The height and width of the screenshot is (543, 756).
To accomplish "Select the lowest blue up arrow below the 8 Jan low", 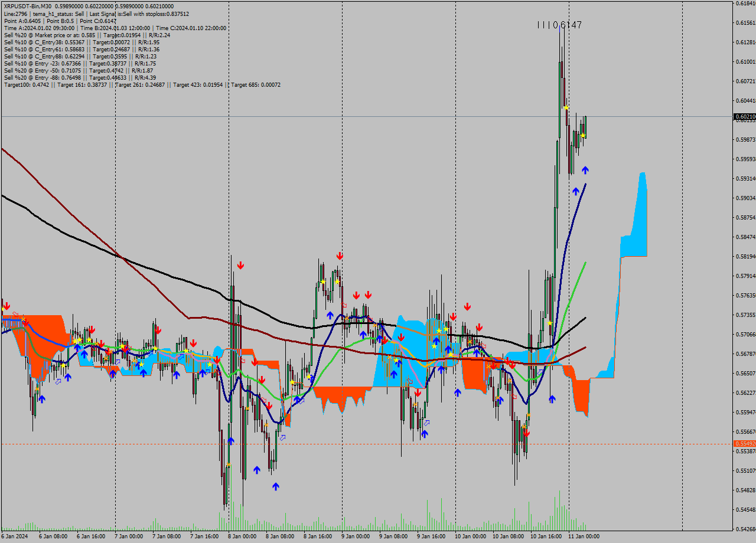I will 276,486.
